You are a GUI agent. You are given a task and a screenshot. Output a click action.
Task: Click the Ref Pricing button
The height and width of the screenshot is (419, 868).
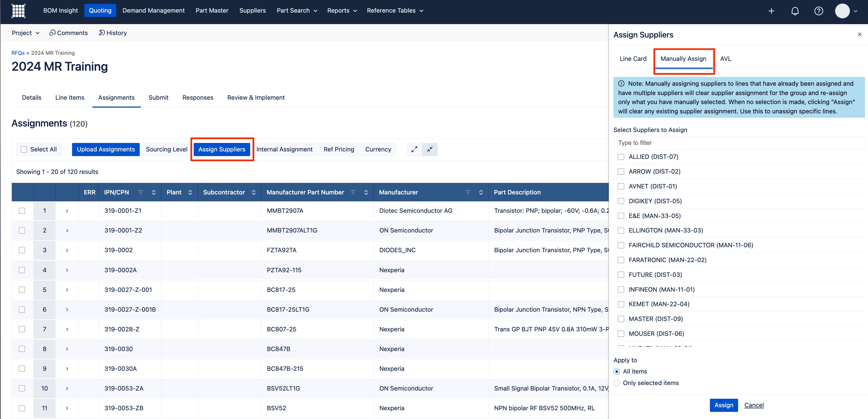[x=339, y=149]
